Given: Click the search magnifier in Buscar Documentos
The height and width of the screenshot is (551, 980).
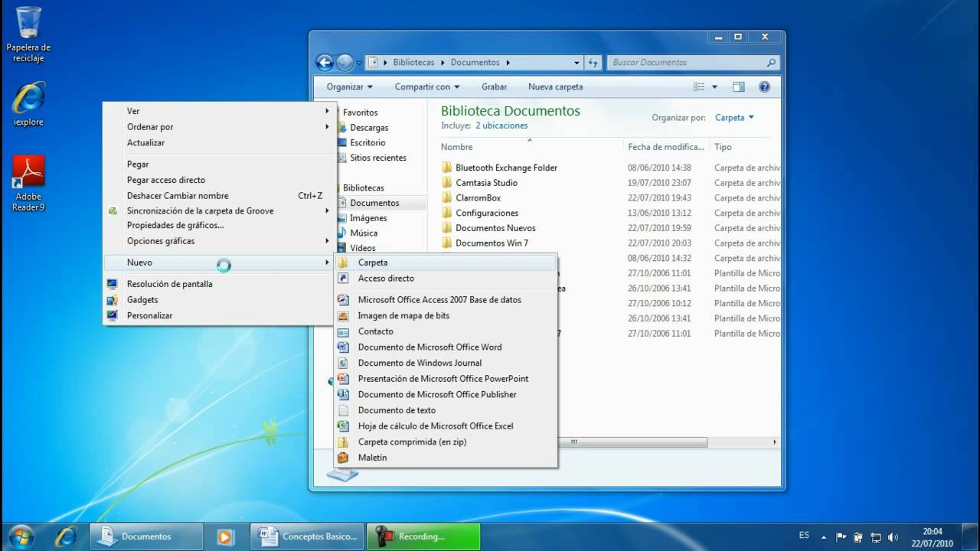Looking at the screenshot, I should pos(771,63).
